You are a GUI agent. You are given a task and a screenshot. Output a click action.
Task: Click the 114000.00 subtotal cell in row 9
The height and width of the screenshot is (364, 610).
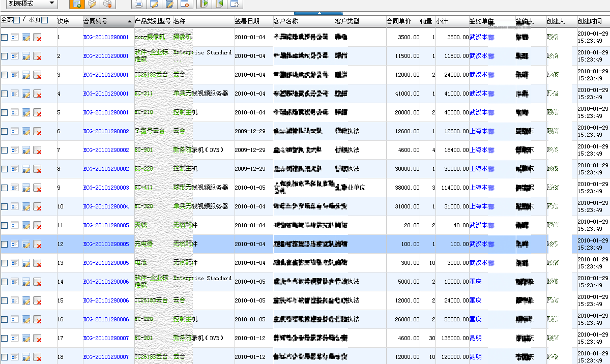(455, 188)
